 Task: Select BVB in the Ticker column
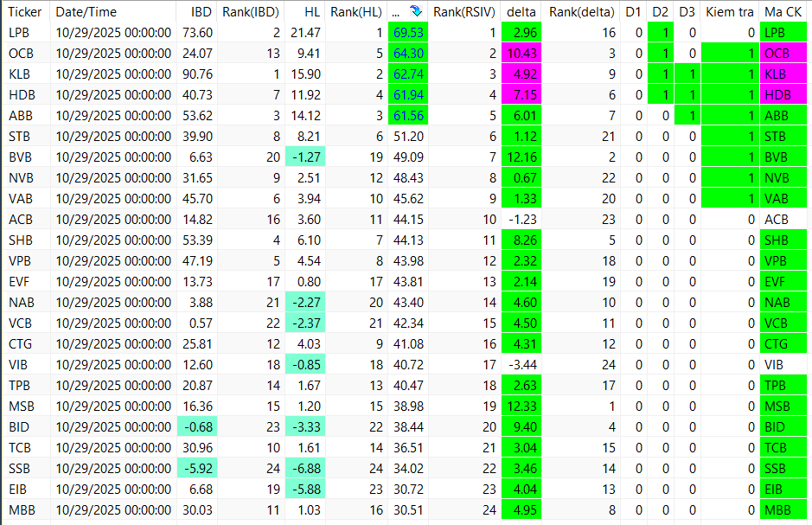[x=20, y=157]
